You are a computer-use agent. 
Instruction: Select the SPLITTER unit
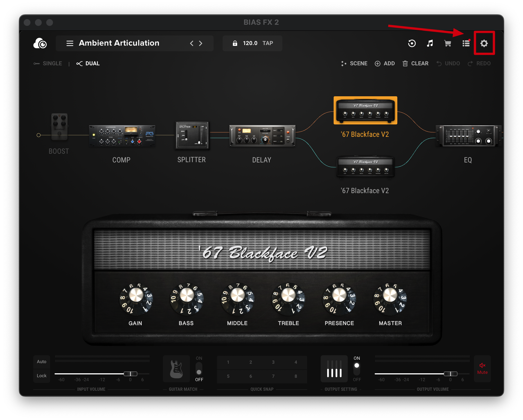coord(192,135)
